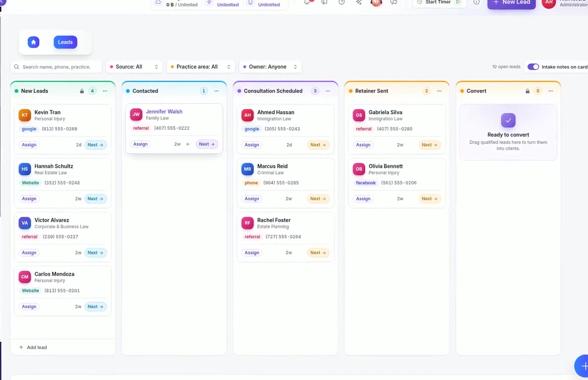Assign Marcus Reid lead
Viewport: 588px width, 380px height.
252,199
